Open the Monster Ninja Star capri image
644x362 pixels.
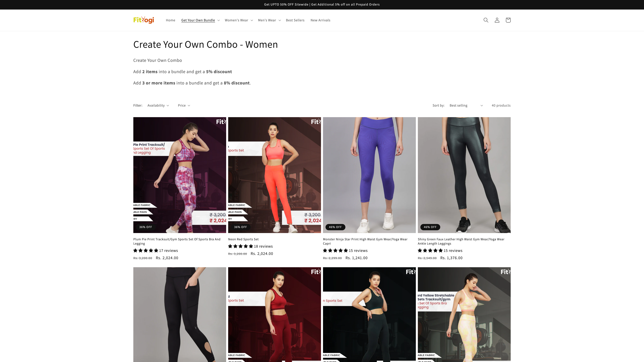[x=369, y=175]
